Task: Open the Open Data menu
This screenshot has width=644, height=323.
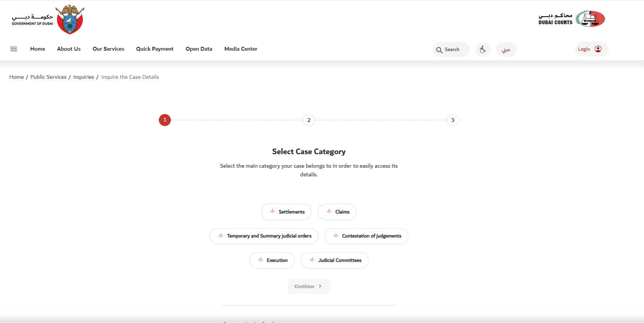Action: tap(199, 49)
